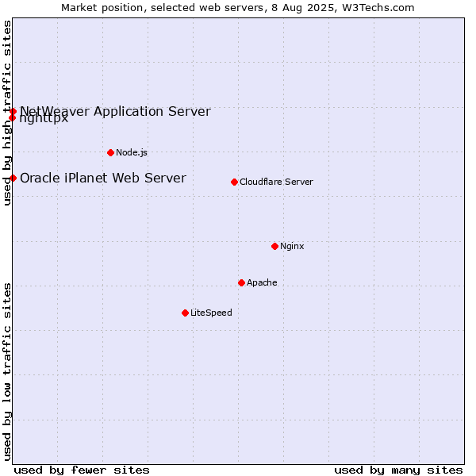Select the 'Oracle iPlanet Web Server' label

pos(103,178)
